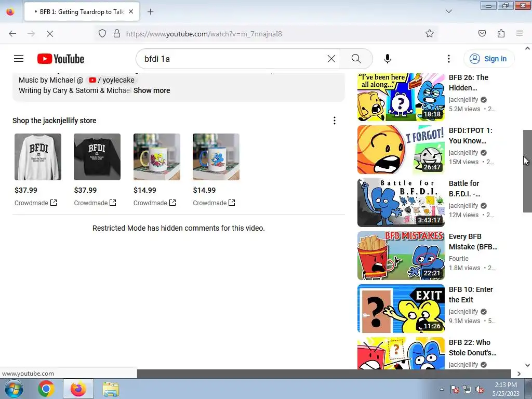Open BFB 22: Who Stole Donut's video title
The image size is (532, 399).
[x=473, y=348]
